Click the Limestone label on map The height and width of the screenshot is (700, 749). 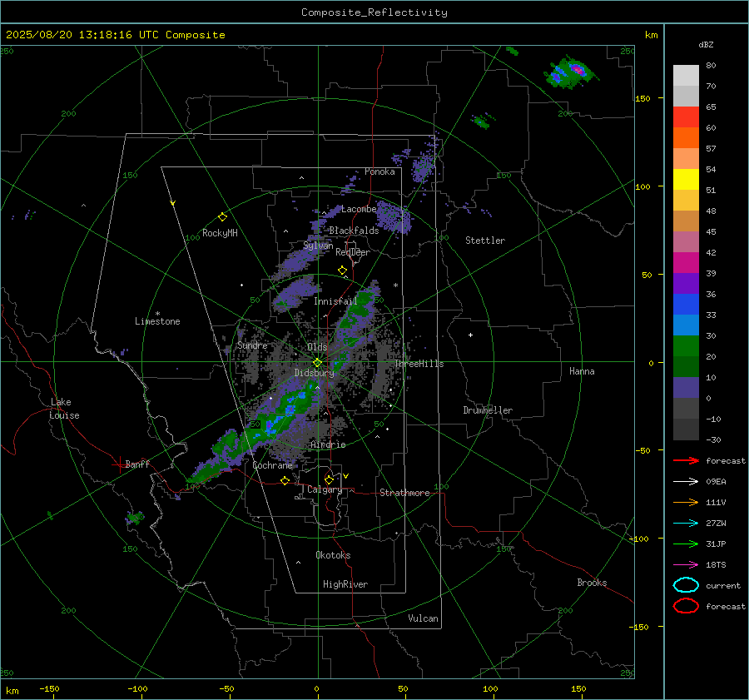pyautogui.click(x=157, y=321)
